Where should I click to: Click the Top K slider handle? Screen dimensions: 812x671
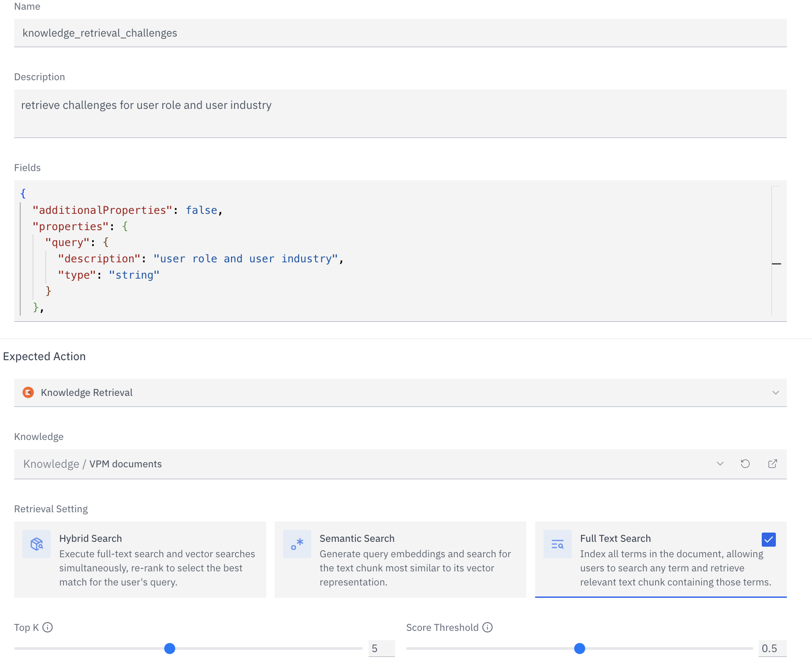[170, 649]
